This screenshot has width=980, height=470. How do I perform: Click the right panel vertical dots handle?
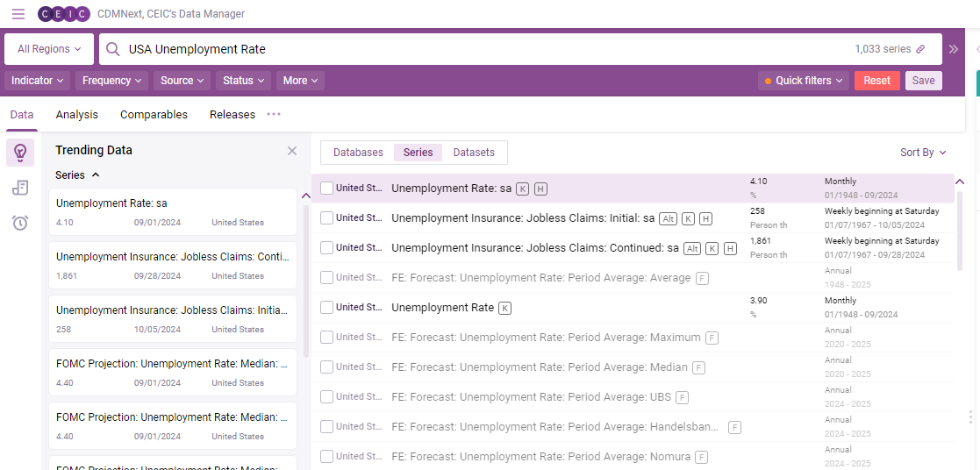point(970,417)
